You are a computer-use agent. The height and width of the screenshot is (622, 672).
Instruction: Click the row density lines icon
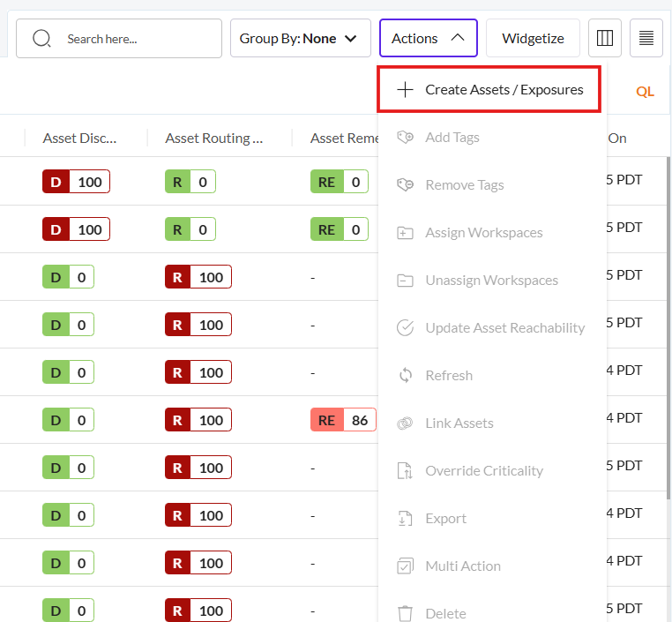(646, 38)
